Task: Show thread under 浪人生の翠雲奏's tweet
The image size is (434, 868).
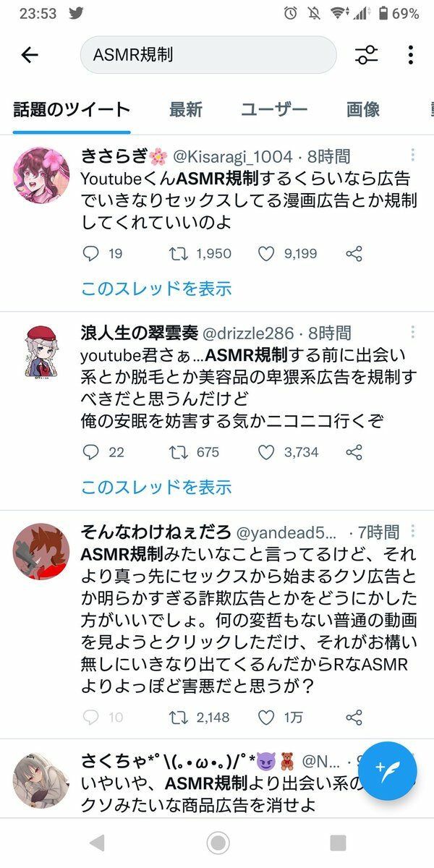Action: [x=156, y=487]
